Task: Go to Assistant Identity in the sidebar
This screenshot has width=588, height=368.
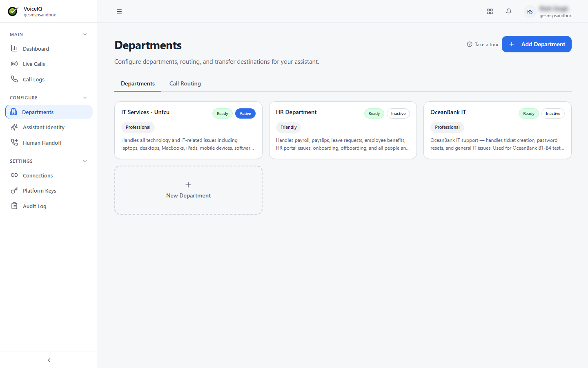Action: (49, 127)
